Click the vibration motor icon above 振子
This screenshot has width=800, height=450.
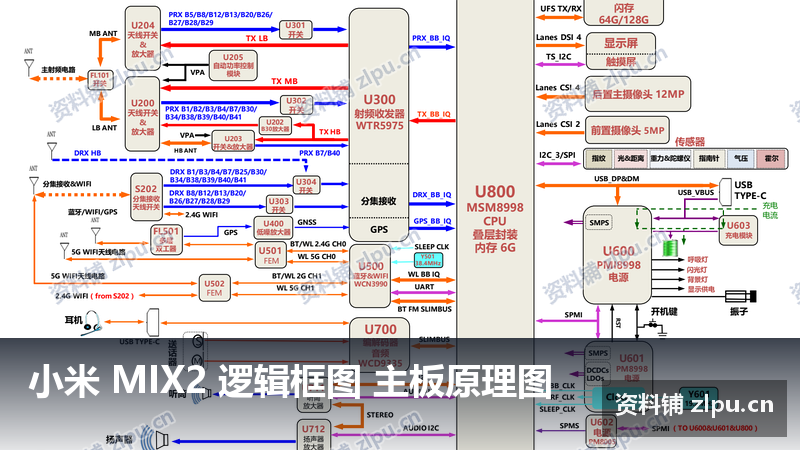(x=740, y=295)
